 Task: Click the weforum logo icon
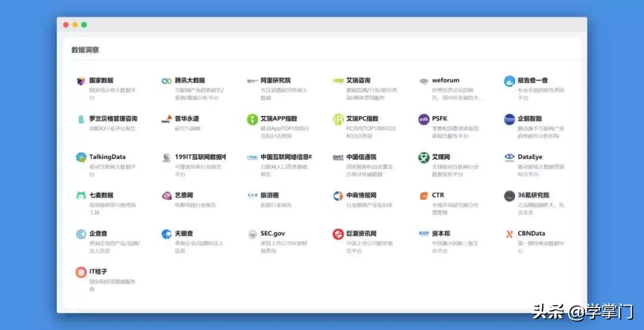(423, 81)
